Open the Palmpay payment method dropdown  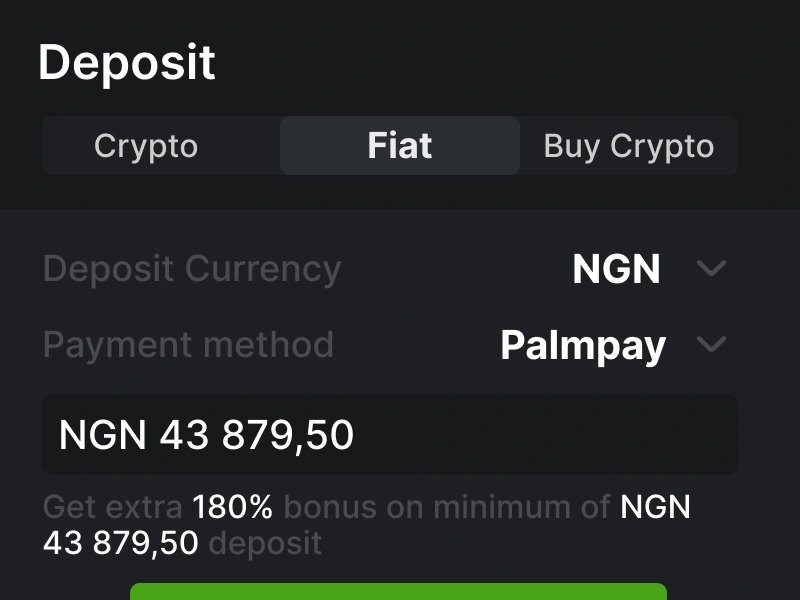[x=583, y=345]
